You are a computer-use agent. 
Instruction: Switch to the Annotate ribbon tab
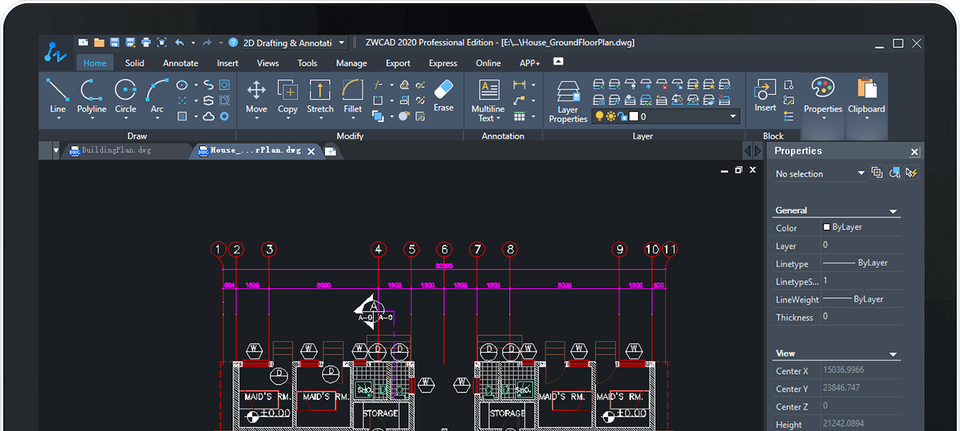click(x=181, y=62)
